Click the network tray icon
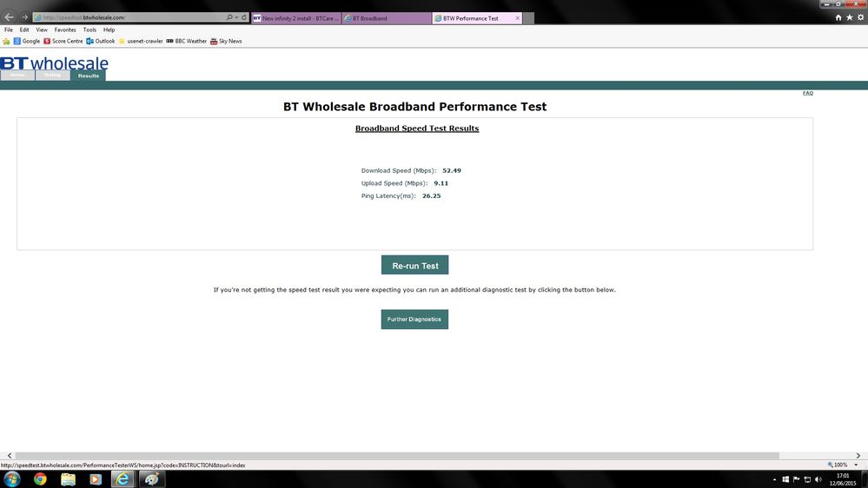The height and width of the screenshot is (488, 868). (807, 479)
